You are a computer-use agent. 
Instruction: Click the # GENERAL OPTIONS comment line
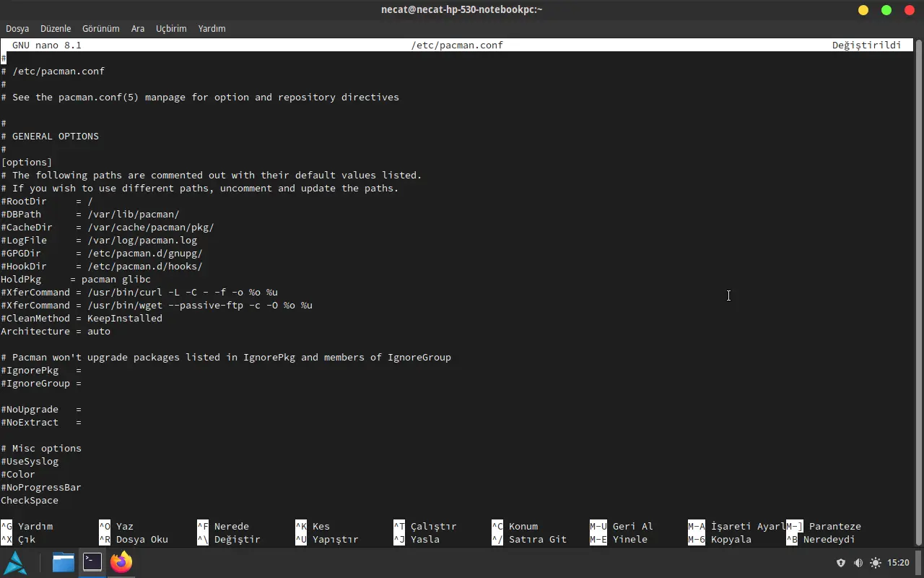point(50,136)
